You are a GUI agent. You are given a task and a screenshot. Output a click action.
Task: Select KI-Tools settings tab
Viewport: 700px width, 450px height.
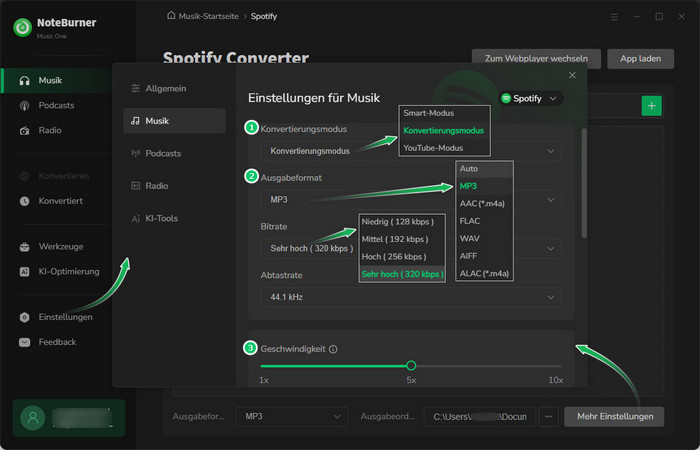[x=174, y=218]
